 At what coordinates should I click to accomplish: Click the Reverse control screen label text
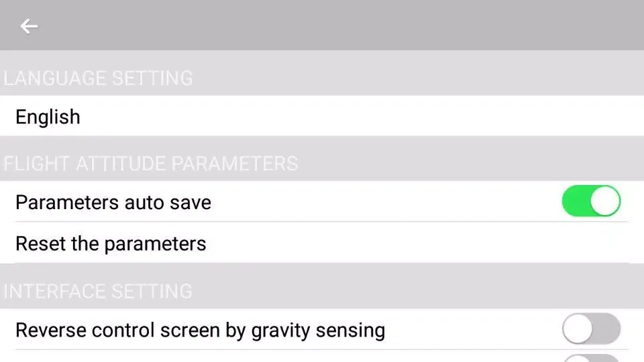point(200,330)
